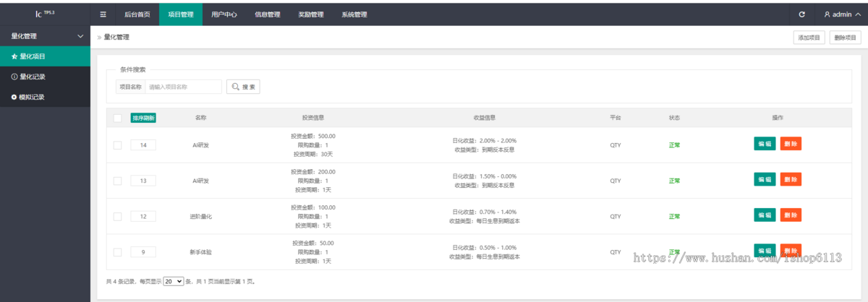
Task: Click the 日化收益：0.70% - 1.40% text
Action: [484, 212]
